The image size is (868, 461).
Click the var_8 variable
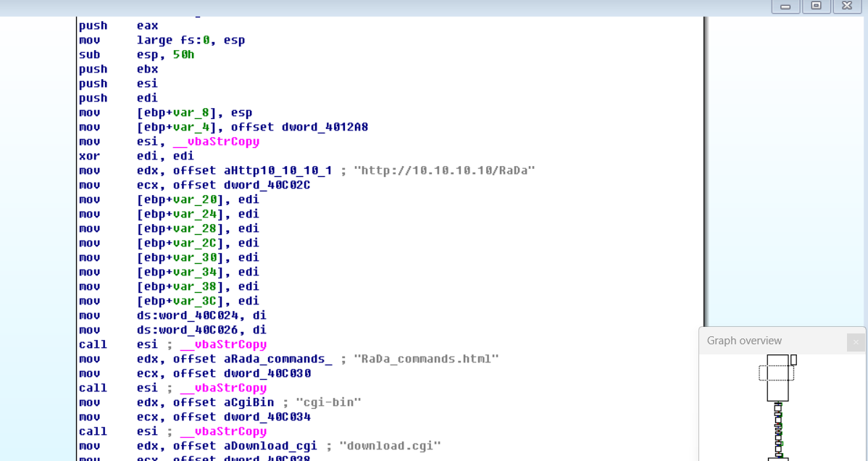(191, 112)
